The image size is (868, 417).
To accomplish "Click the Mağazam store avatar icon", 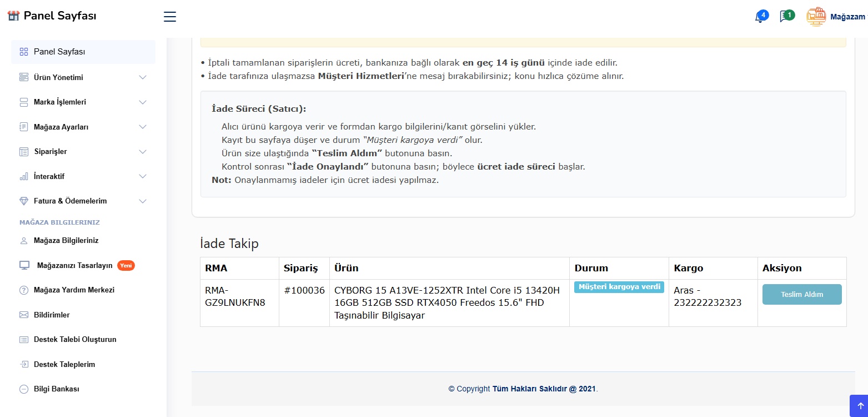I will (x=816, y=17).
